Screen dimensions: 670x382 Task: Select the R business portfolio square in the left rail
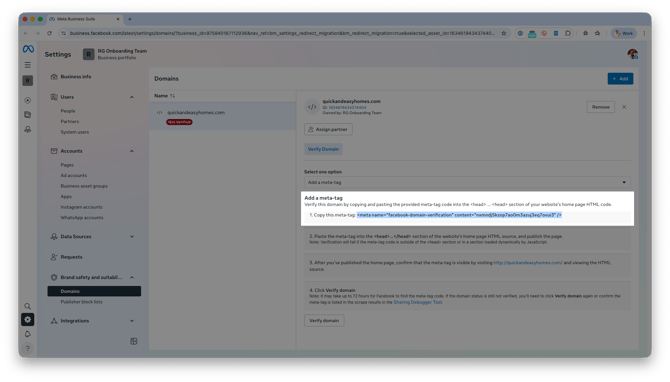(x=28, y=80)
